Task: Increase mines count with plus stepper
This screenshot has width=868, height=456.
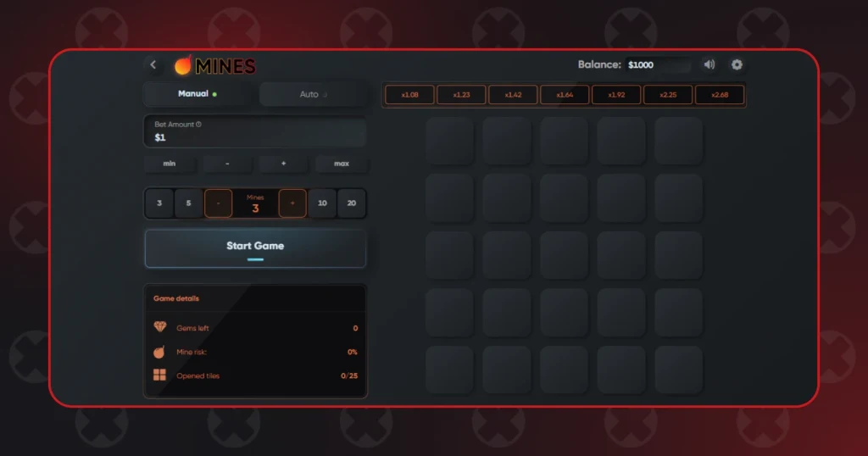Action: click(292, 203)
